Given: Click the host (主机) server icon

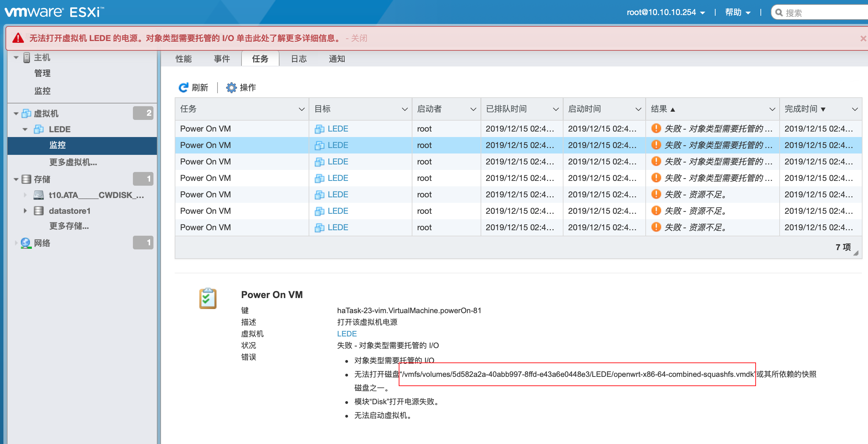Looking at the screenshot, I should (27, 58).
